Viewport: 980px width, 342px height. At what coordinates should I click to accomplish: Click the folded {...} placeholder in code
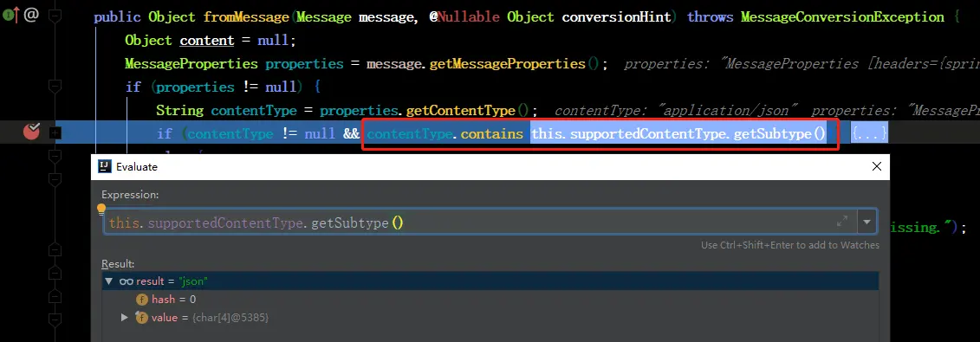[x=869, y=133]
